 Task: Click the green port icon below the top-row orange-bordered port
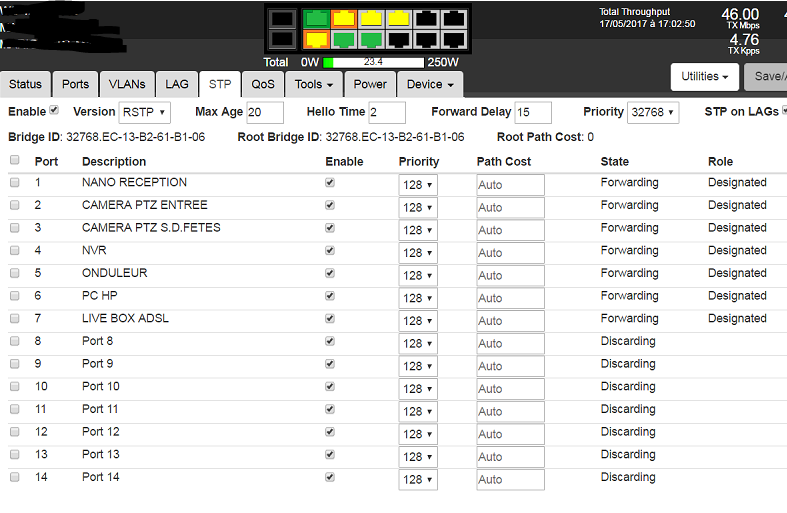tap(344, 40)
